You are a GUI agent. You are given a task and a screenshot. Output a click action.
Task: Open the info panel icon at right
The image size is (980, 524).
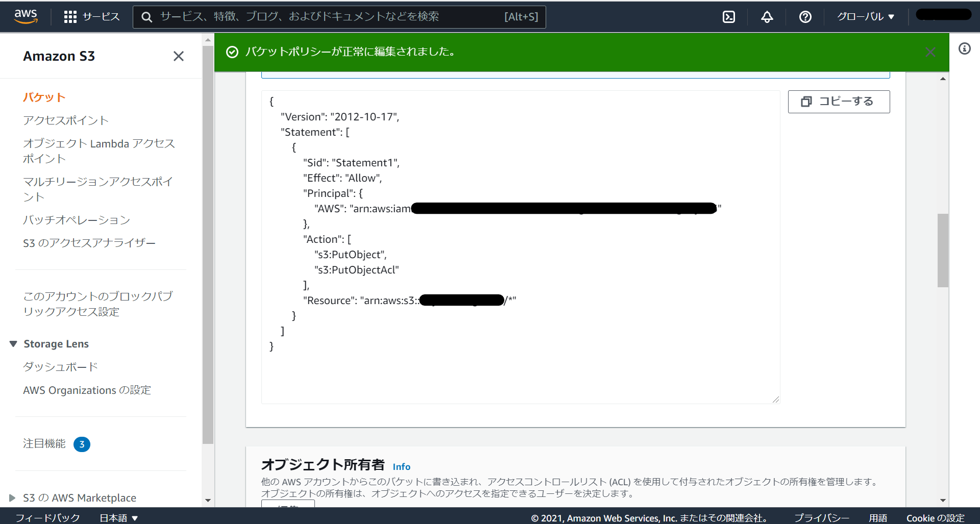click(x=964, y=48)
